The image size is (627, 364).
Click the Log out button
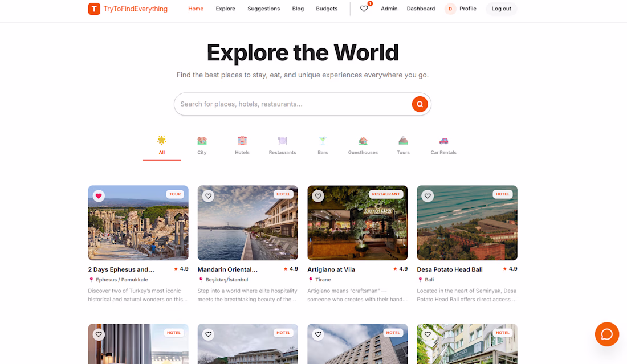502,9
